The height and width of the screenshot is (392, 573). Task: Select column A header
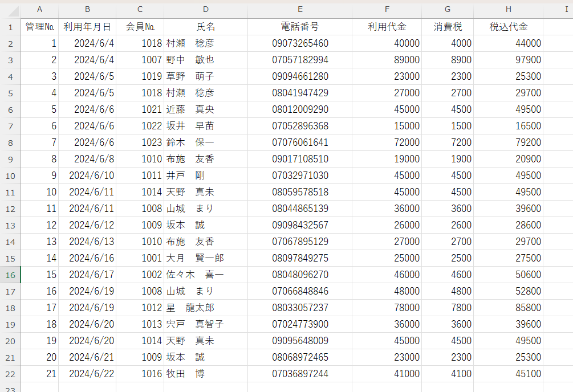tap(39, 10)
